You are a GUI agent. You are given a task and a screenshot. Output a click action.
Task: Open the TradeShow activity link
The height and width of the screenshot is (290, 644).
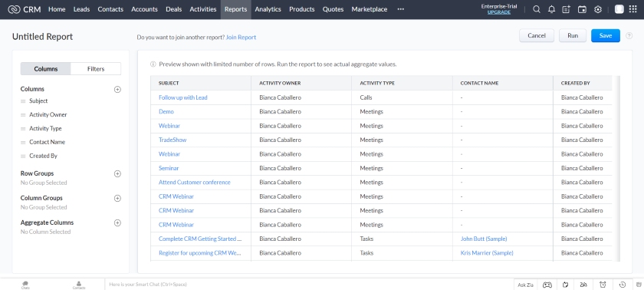172,140
